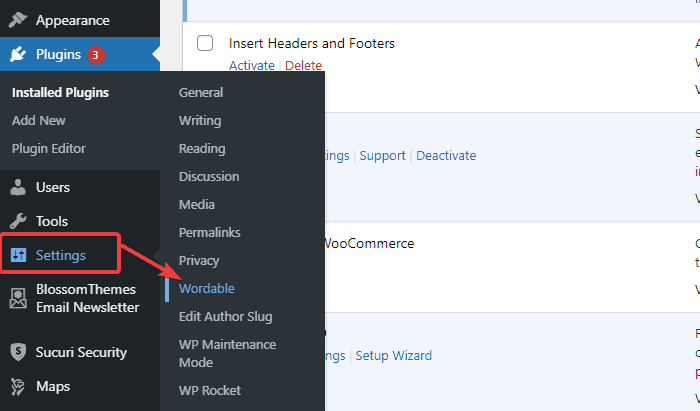
Task: Select Privacy settings in flyout
Action: pyautogui.click(x=199, y=261)
